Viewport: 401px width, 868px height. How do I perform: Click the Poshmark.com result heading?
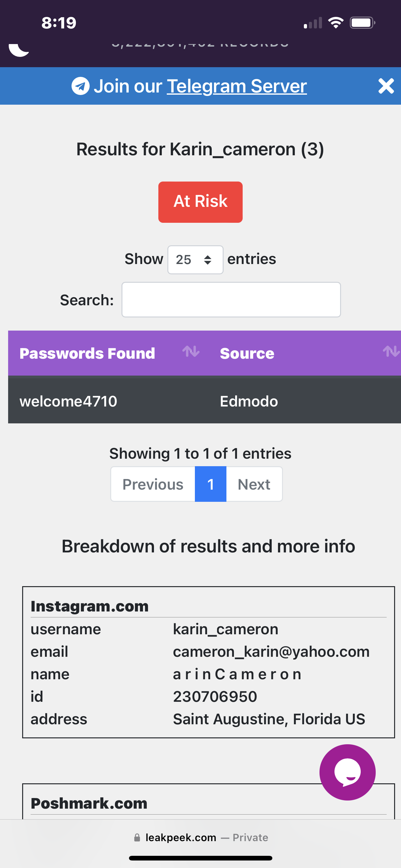(x=89, y=803)
